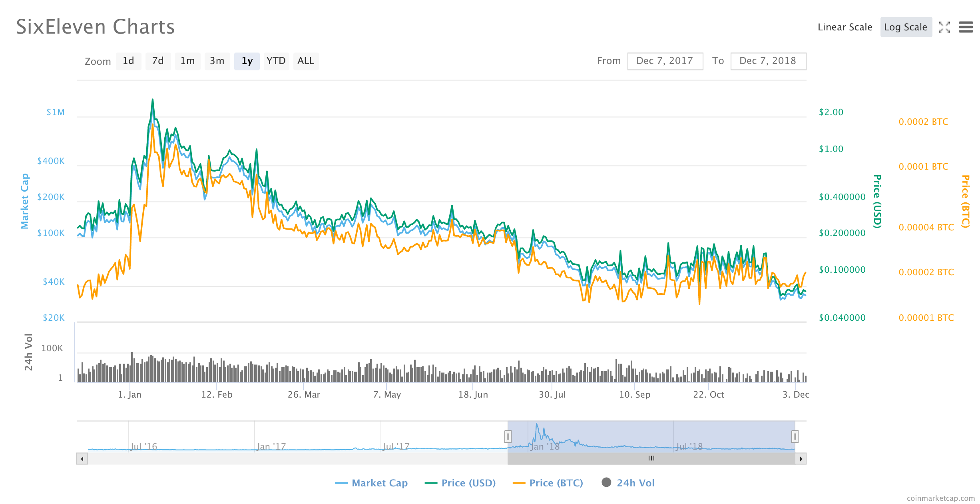Click the 0.00001 BTC axis label
Viewport: 980px width, 504px height.
[926, 318]
